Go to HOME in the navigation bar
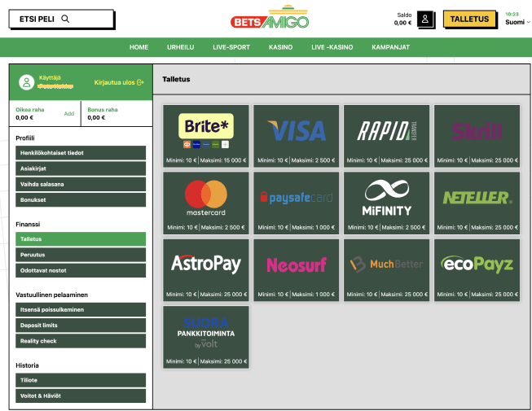Image resolution: width=532 pixels, height=411 pixels. [x=138, y=47]
